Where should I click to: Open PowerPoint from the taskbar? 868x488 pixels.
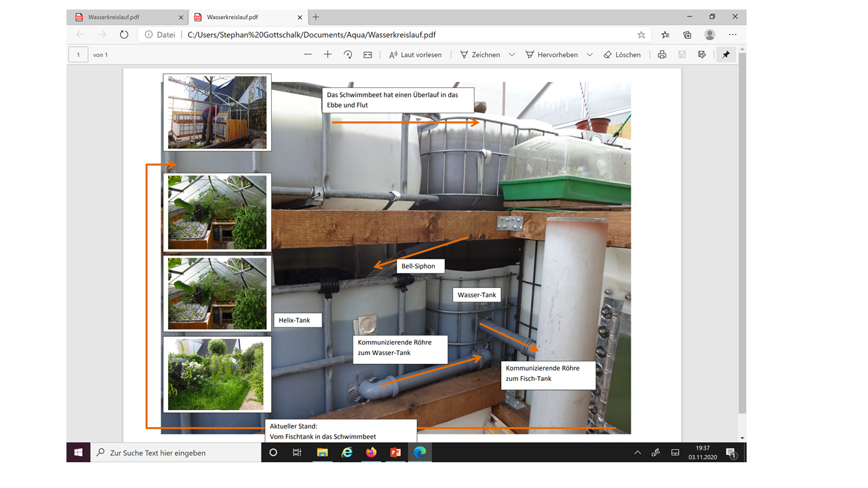(x=395, y=453)
